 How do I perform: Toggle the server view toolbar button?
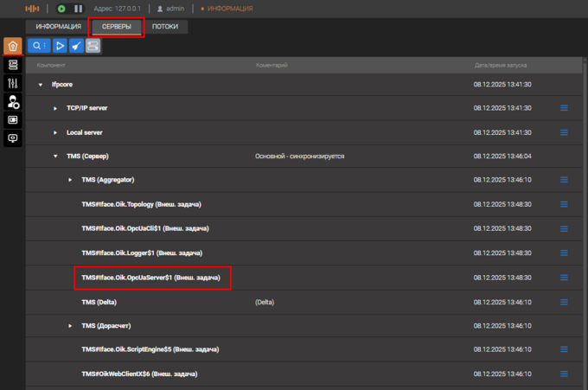[x=93, y=46]
